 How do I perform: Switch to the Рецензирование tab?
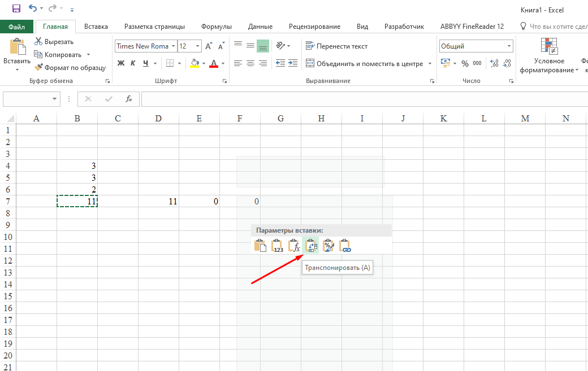(314, 27)
